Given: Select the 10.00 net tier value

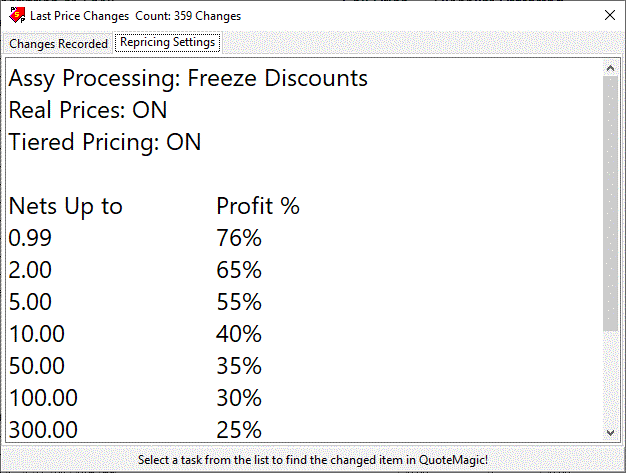Looking at the screenshot, I should 37,334.
